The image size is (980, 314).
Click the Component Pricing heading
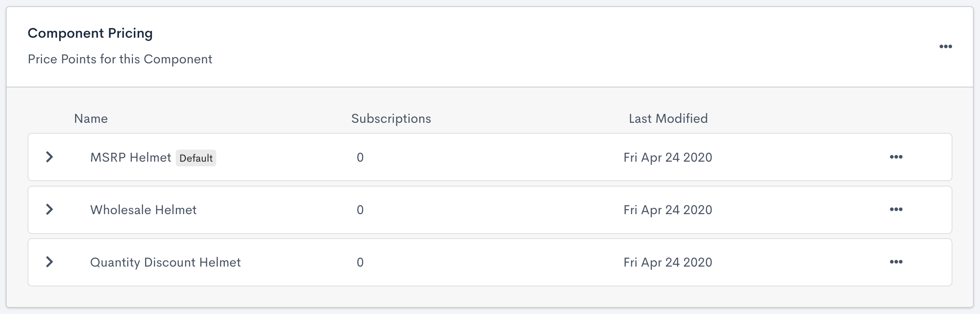tap(90, 33)
